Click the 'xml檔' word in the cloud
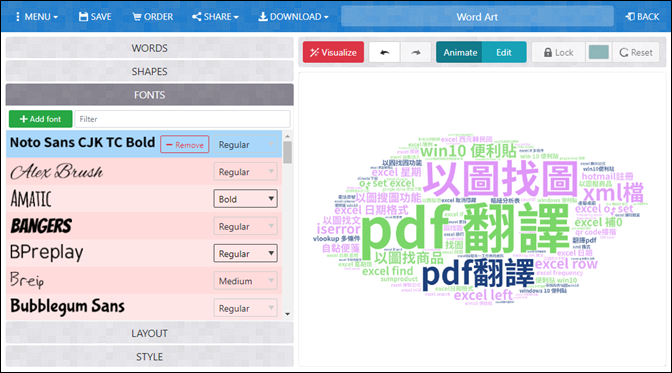The height and width of the screenshot is (373, 672). pos(614,193)
